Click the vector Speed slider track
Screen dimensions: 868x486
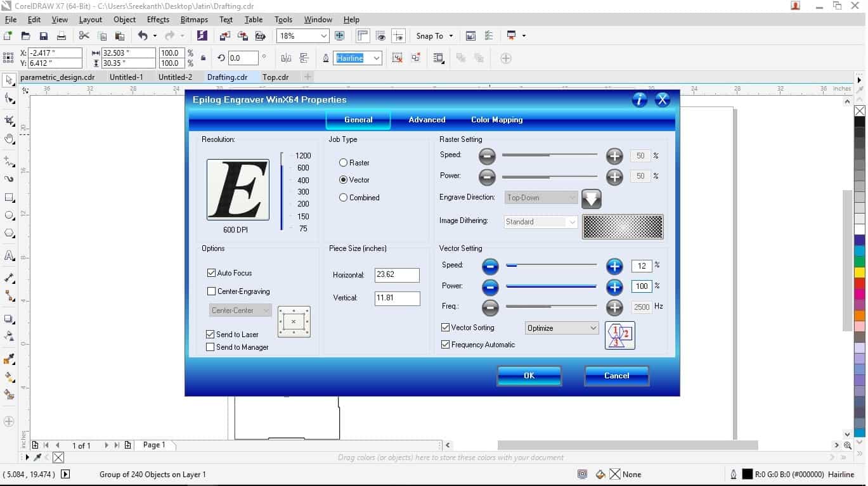[x=551, y=266]
